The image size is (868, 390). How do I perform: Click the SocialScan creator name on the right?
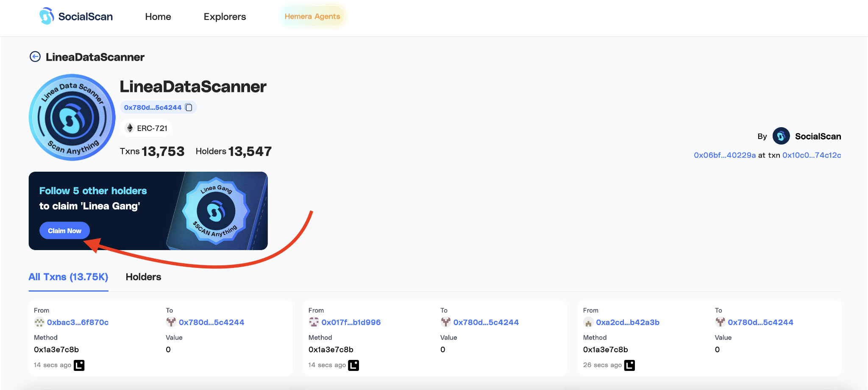tap(818, 136)
